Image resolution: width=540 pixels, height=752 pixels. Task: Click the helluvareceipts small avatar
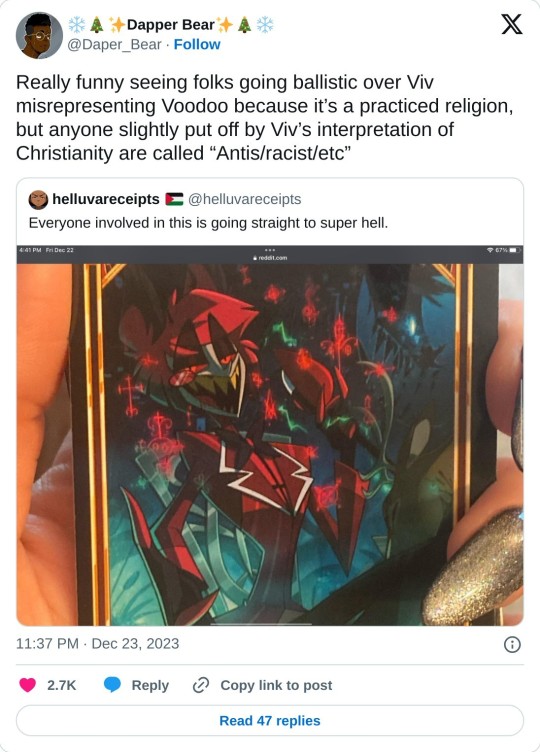38,200
